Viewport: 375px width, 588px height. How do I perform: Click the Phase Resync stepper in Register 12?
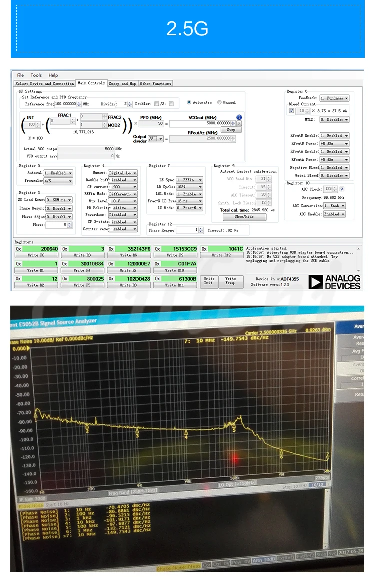click(x=201, y=230)
